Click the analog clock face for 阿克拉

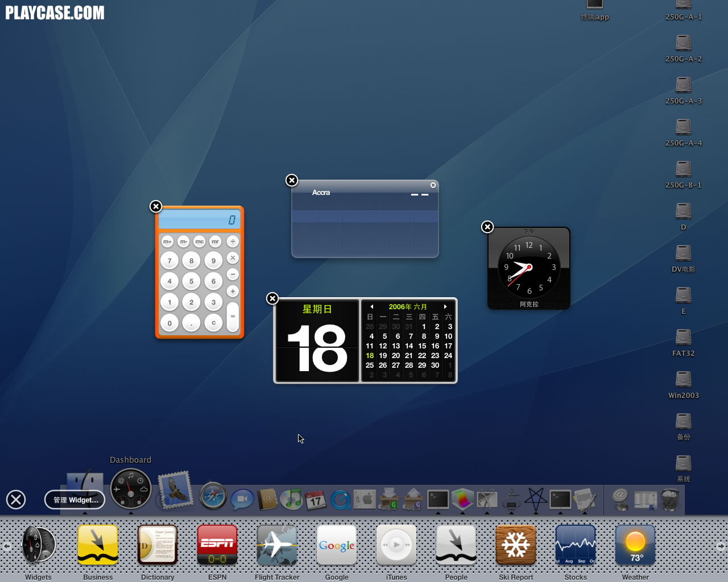529,268
